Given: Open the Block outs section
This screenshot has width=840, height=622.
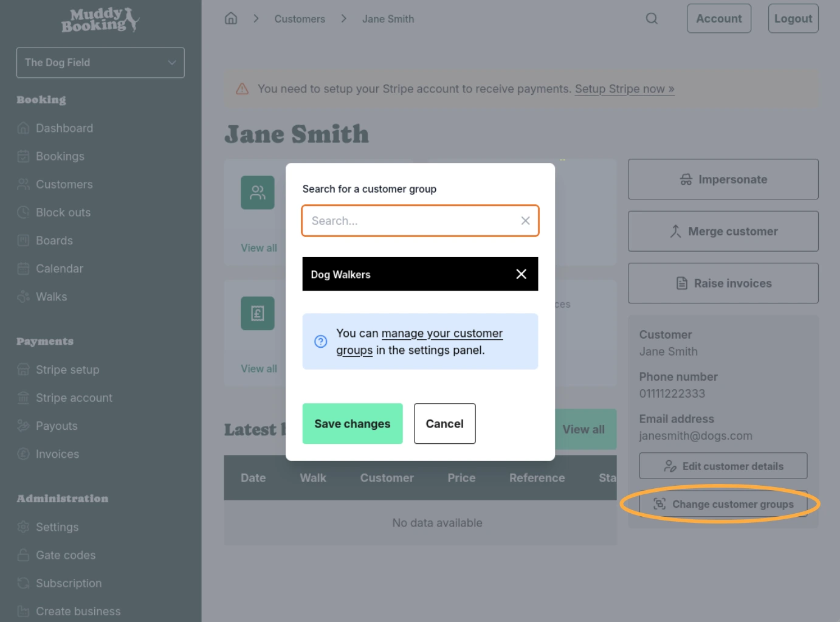Looking at the screenshot, I should point(63,212).
